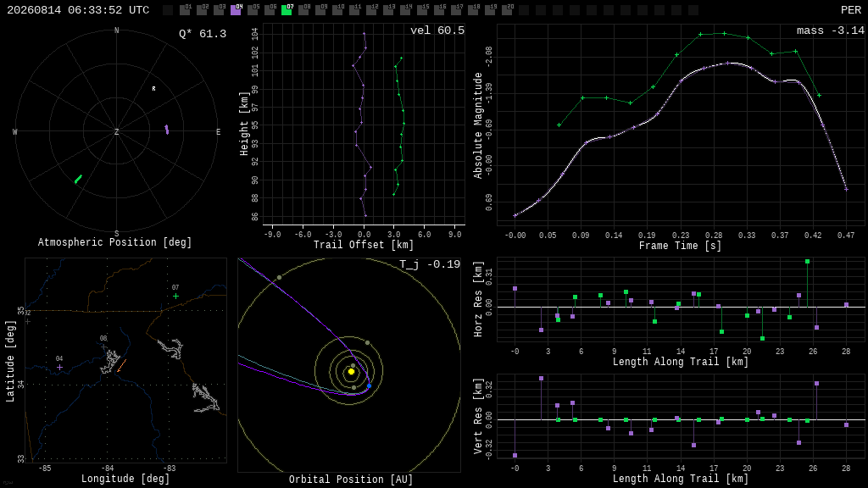Select the purple station 04 square
The image size is (868, 488).
click(236, 9)
